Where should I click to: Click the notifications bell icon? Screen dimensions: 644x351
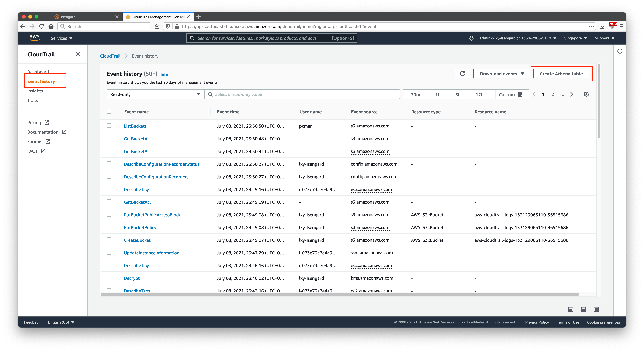point(471,38)
